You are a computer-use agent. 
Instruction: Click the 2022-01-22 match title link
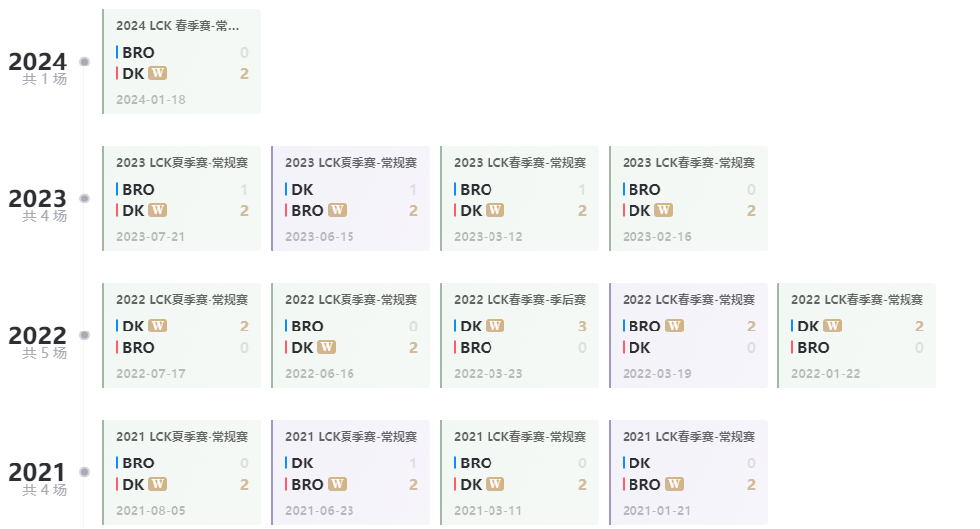857,299
